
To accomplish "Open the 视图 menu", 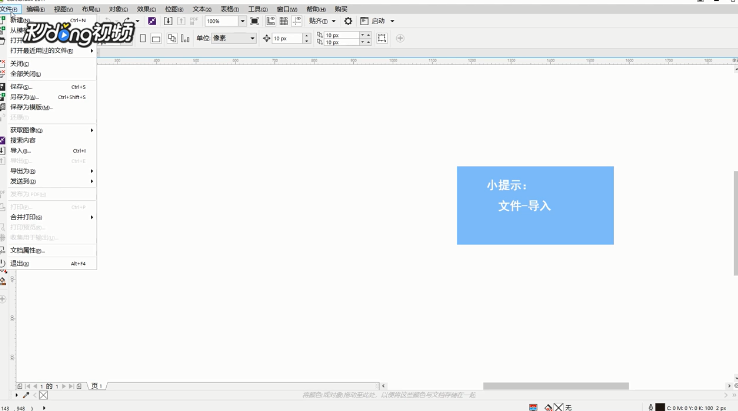I will click(64, 9).
